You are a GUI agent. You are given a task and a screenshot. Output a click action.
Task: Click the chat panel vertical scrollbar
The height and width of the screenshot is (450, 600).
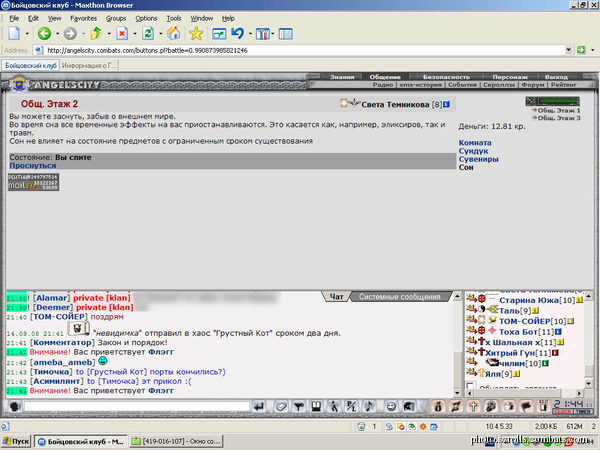[457, 344]
